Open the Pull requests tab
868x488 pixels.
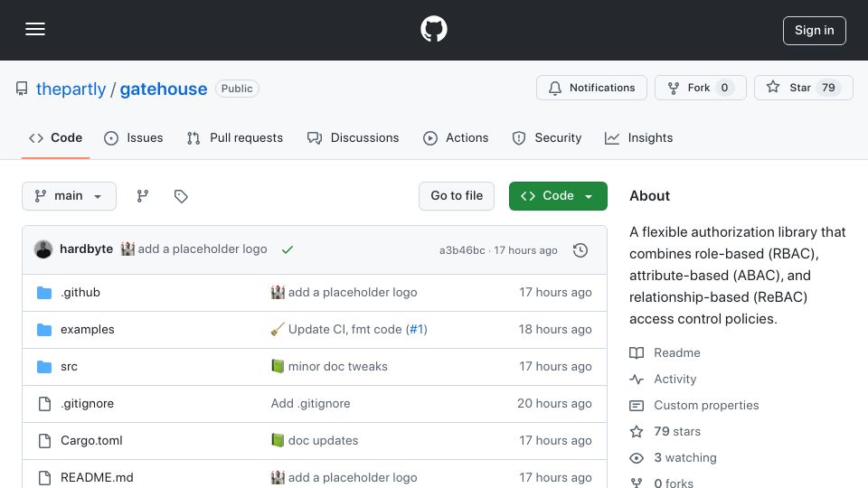(235, 137)
